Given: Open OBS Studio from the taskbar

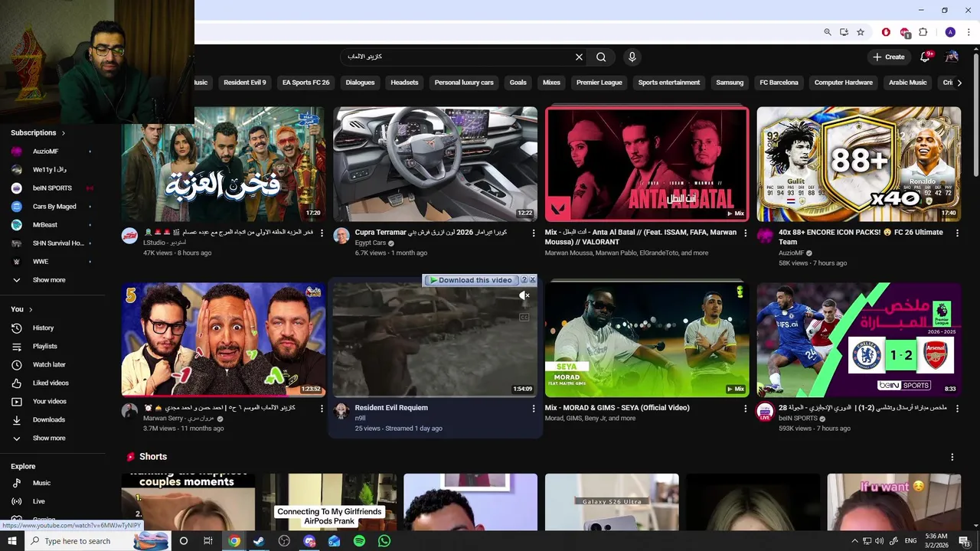Looking at the screenshot, I should click(284, 541).
